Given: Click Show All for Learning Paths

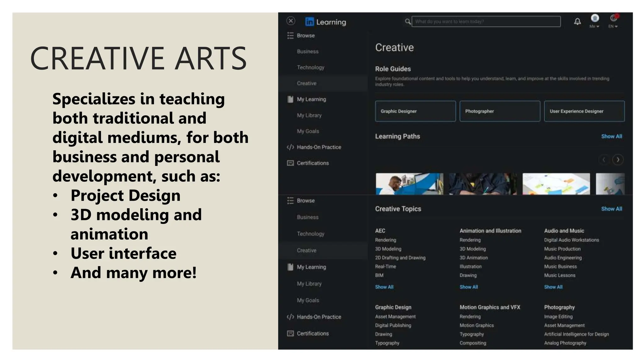Looking at the screenshot, I should 611,136.
